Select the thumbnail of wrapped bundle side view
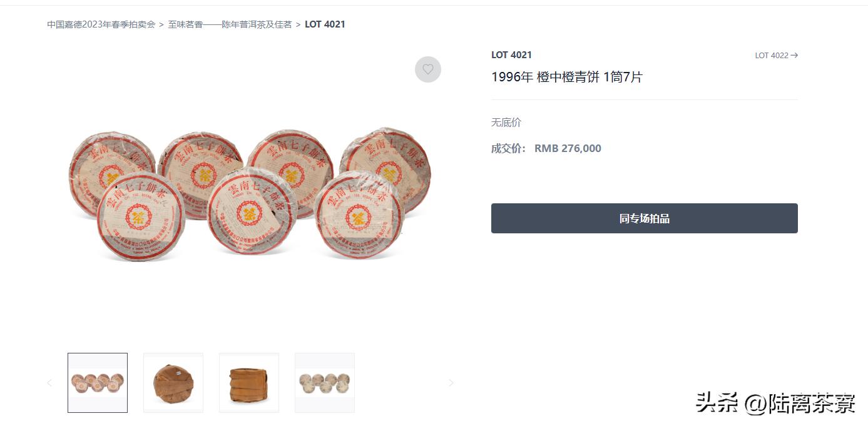 click(249, 383)
